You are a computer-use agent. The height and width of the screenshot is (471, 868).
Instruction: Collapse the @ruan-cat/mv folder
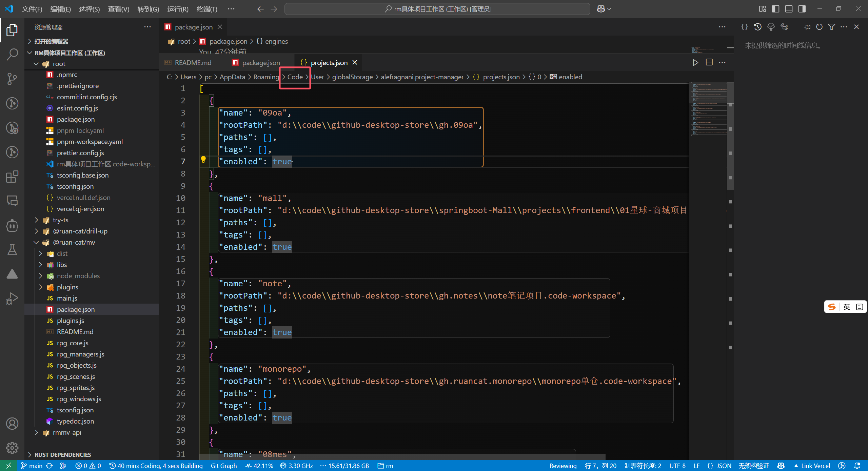[x=92, y=242]
